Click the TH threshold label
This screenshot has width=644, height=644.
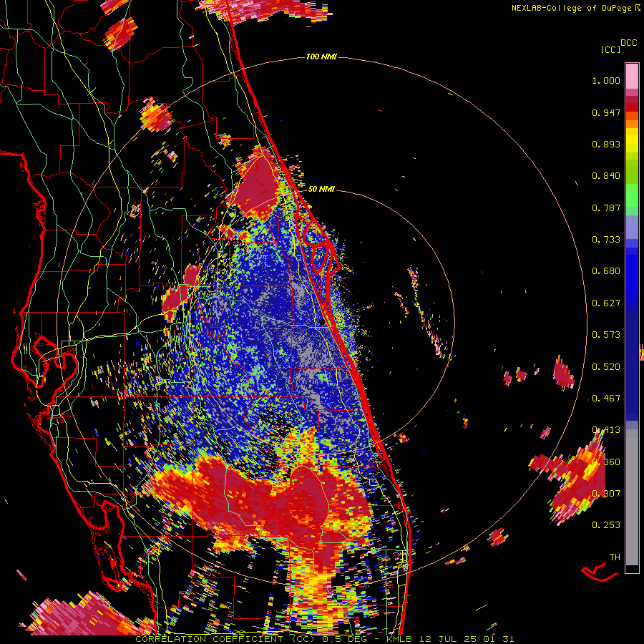click(x=615, y=557)
